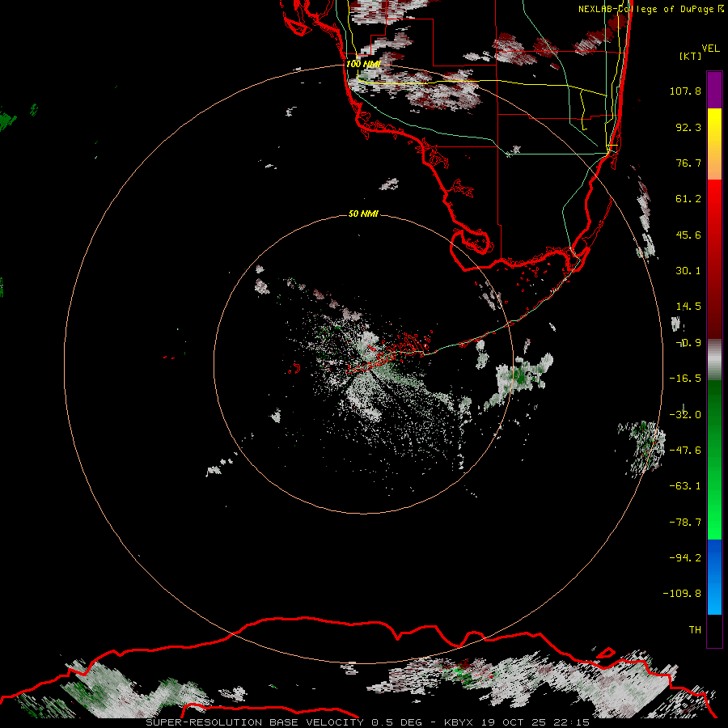Select the 107.8 legend value

click(x=685, y=91)
